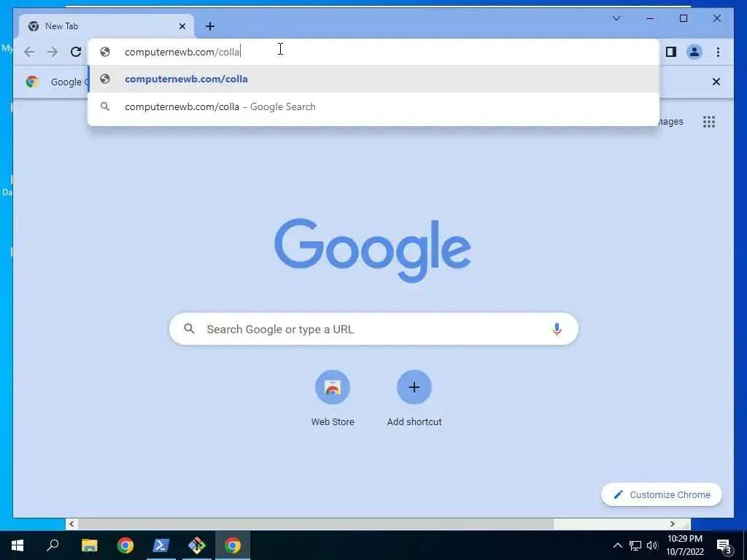Image resolution: width=747 pixels, height=560 pixels.
Task: Start voice search with microphone icon
Action: click(557, 329)
